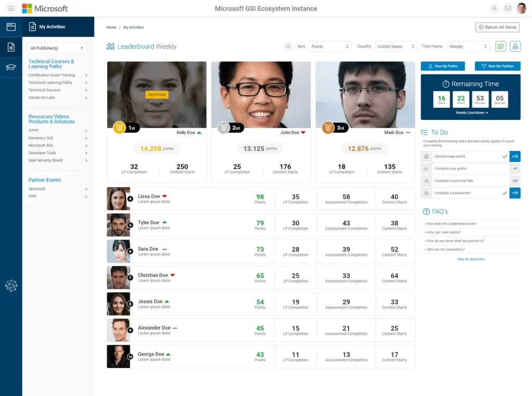532x396 pixels.
Task: Open the header search icon
Action: [495, 8]
